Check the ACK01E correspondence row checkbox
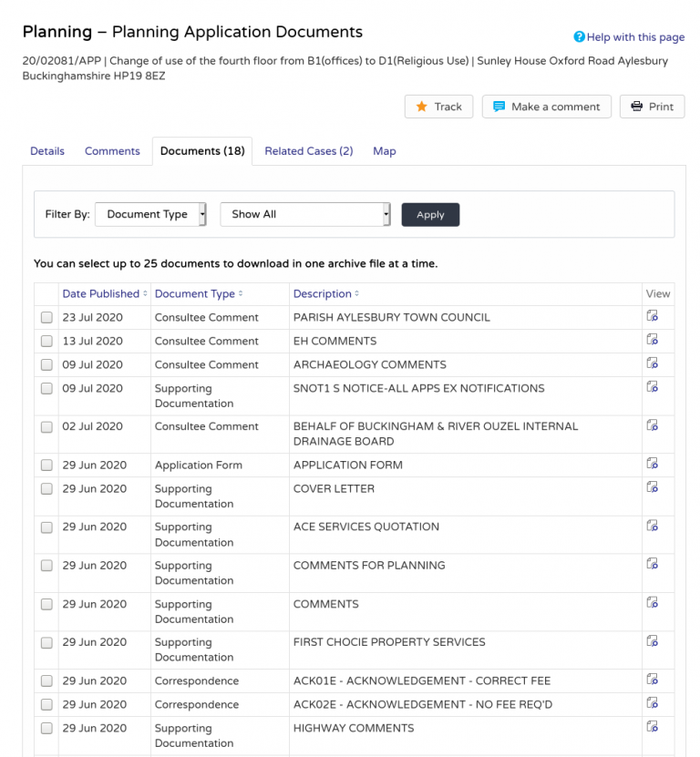Image resolution: width=700 pixels, height=757 pixels. [x=46, y=680]
